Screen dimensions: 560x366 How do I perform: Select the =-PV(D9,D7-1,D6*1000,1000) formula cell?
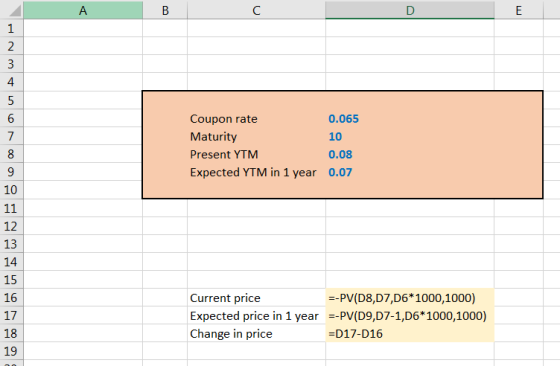pos(410,315)
